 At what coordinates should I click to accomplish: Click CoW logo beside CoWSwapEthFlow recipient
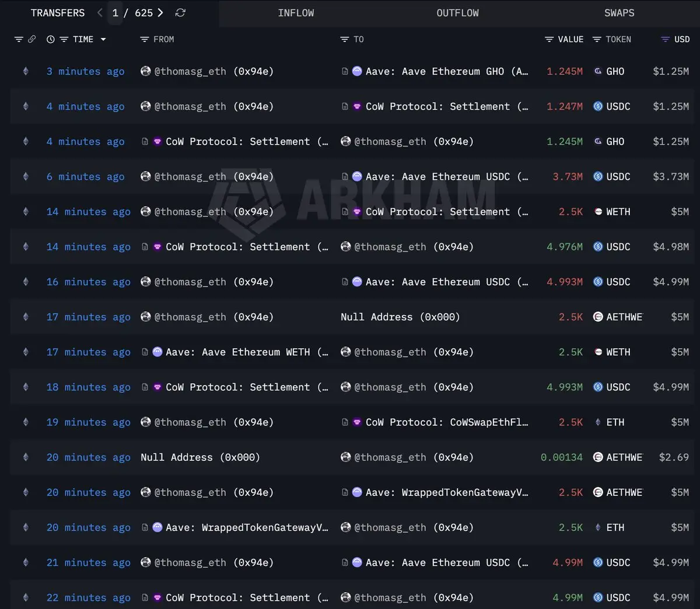tap(357, 422)
